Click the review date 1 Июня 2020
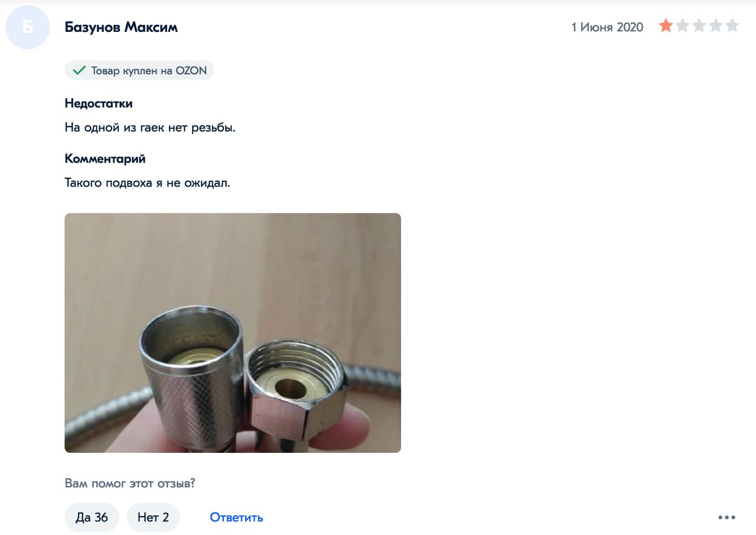 pos(607,27)
